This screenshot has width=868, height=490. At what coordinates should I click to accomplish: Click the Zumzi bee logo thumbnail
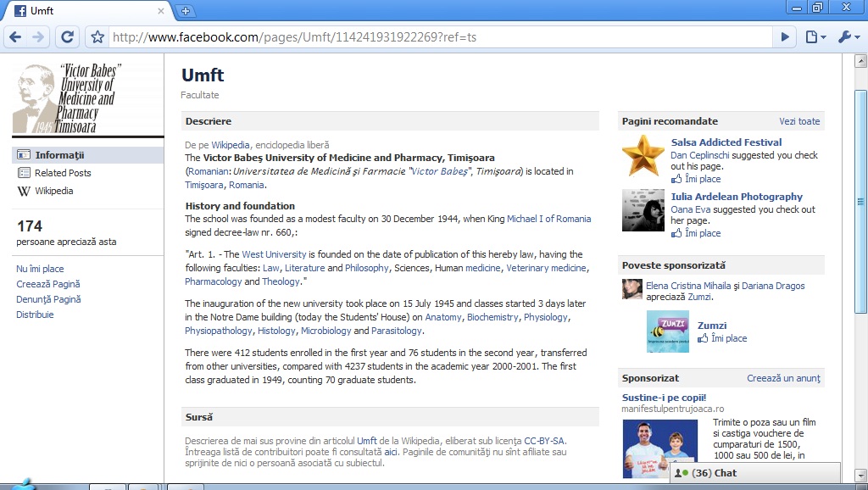click(668, 331)
